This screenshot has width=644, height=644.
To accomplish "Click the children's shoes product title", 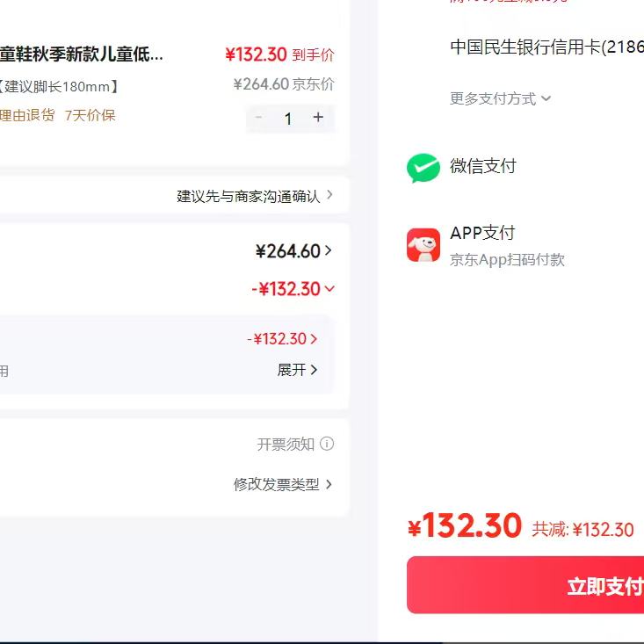I will [81, 54].
